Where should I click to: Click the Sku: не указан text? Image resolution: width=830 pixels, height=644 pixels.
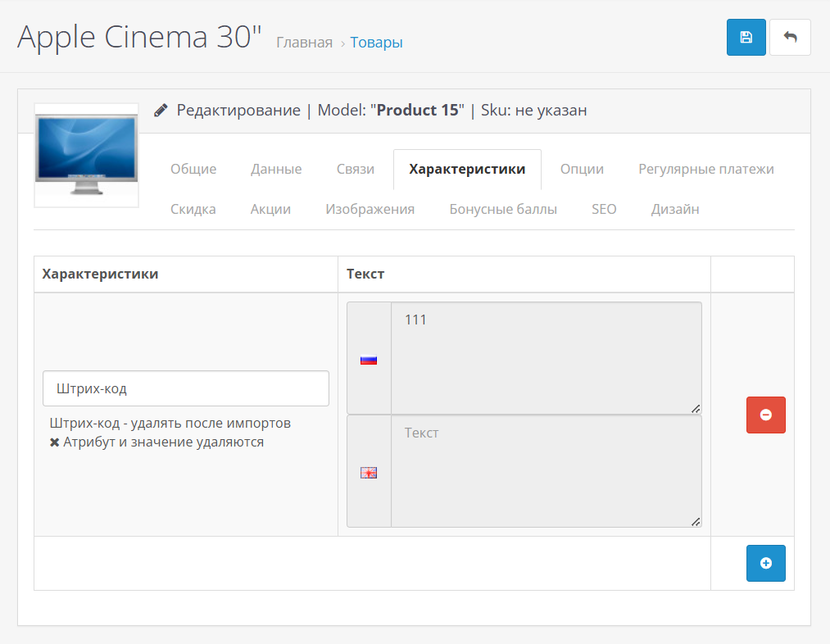pyautogui.click(x=533, y=110)
